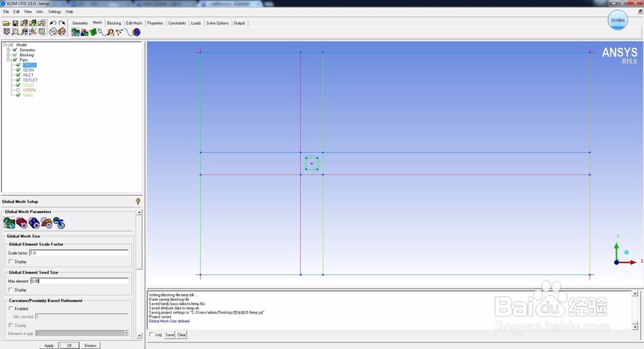Click Save in the message window
This screenshot has height=349, width=644.
point(169,335)
